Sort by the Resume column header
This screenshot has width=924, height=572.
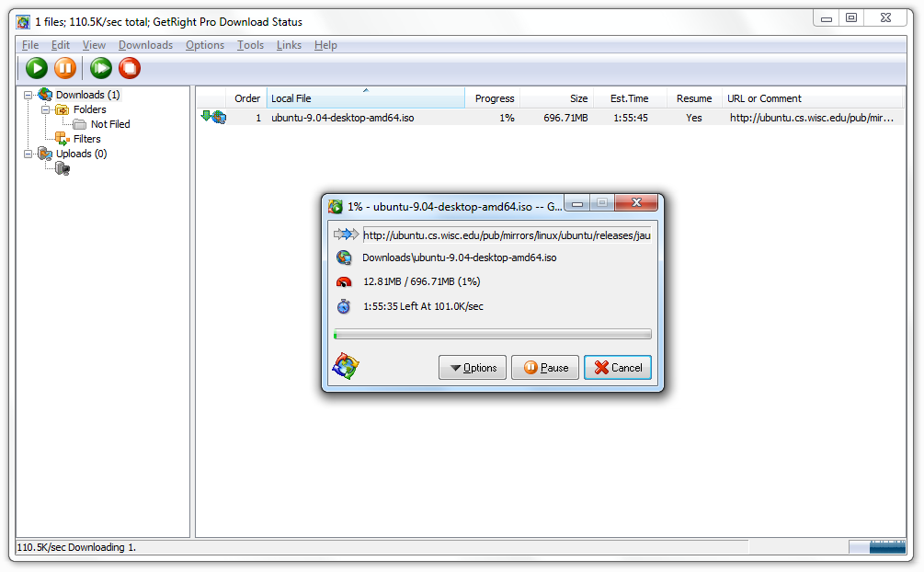[x=694, y=98]
